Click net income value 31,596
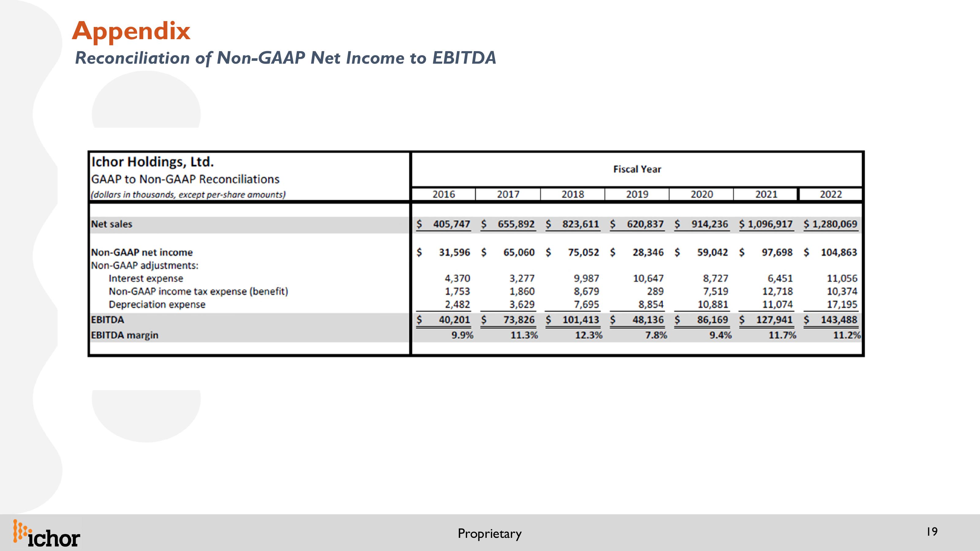Screen dimensions: 980x551 point(454,253)
